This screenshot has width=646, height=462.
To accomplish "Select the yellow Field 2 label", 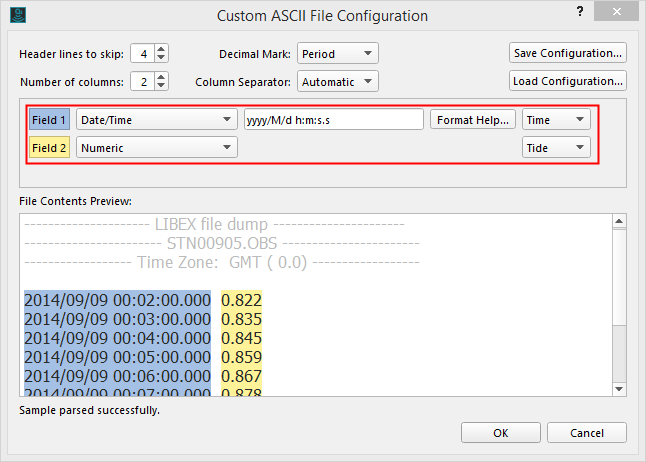I will (x=50, y=148).
